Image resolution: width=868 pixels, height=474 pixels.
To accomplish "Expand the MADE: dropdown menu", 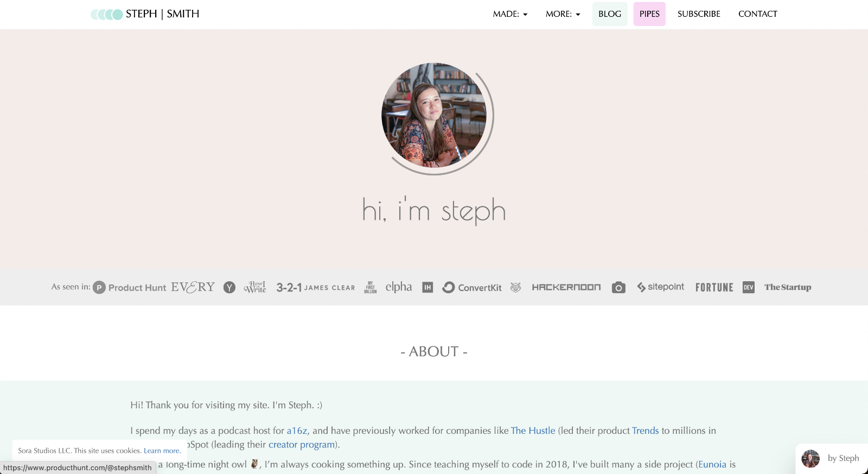I will click(510, 14).
